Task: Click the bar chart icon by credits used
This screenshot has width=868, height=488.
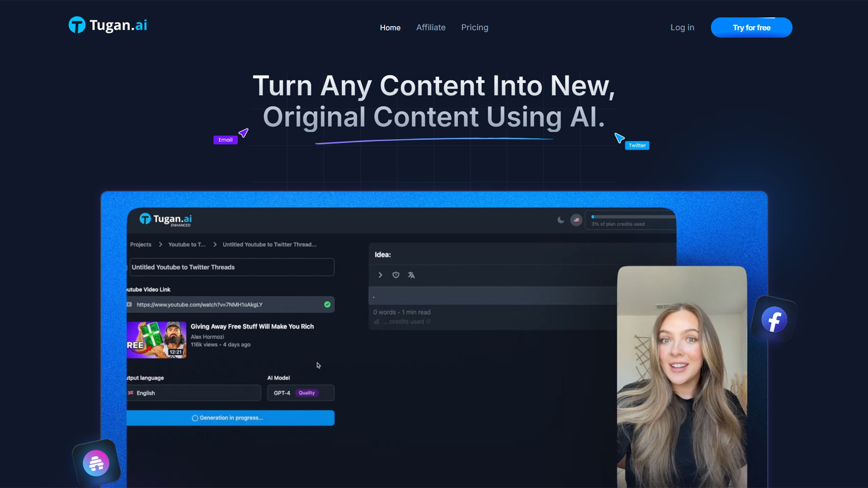Action: (377, 322)
